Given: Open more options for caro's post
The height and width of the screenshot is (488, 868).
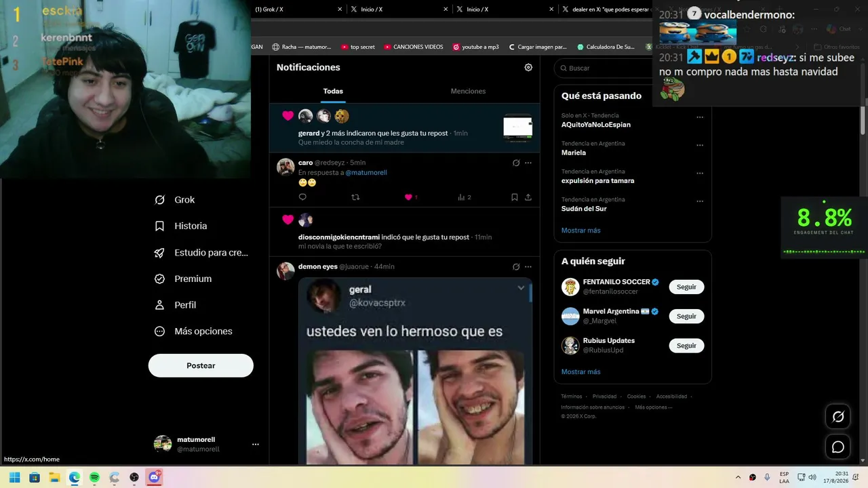Looking at the screenshot, I should click(x=528, y=163).
